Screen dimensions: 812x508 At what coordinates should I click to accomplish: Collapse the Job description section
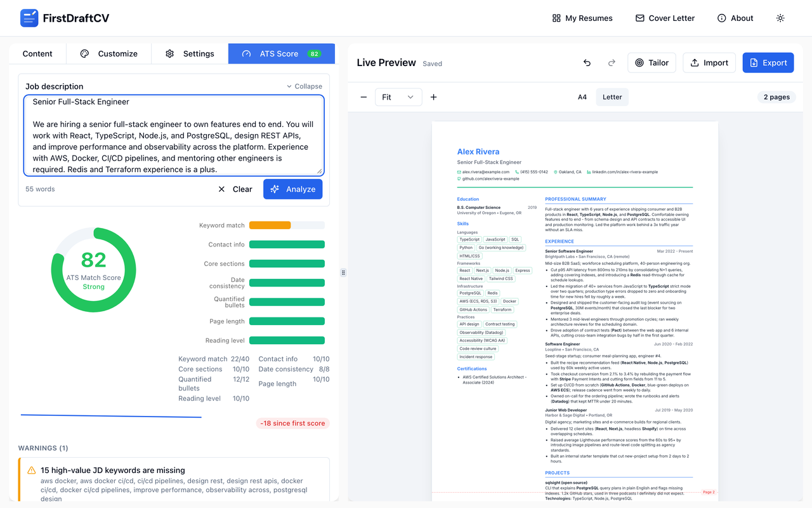pyautogui.click(x=304, y=86)
